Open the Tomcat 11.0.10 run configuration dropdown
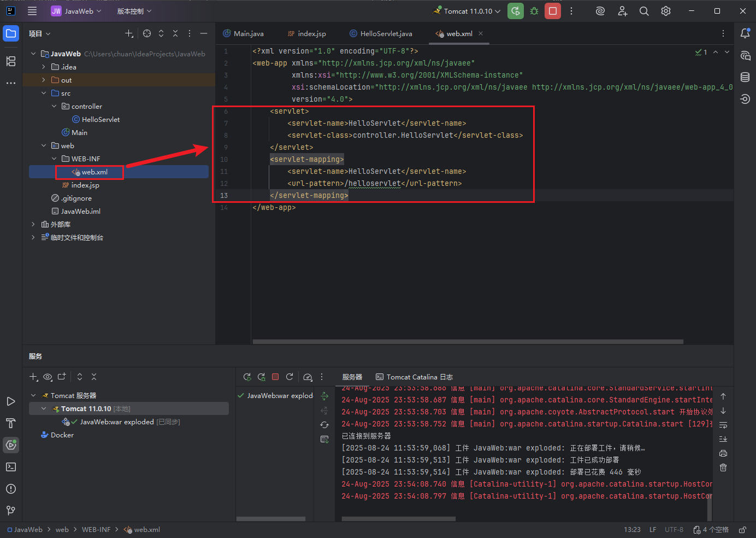This screenshot has height=538, width=756. pyautogui.click(x=467, y=11)
